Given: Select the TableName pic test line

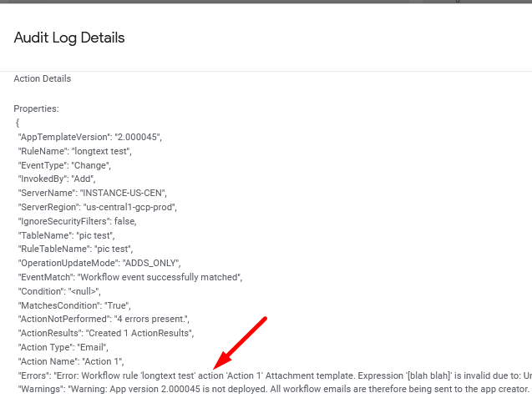Looking at the screenshot, I should pyautogui.click(x=66, y=235).
